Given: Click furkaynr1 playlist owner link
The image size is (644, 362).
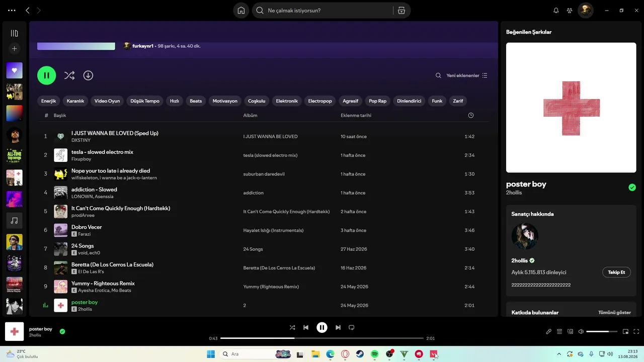Looking at the screenshot, I should click(x=143, y=46).
